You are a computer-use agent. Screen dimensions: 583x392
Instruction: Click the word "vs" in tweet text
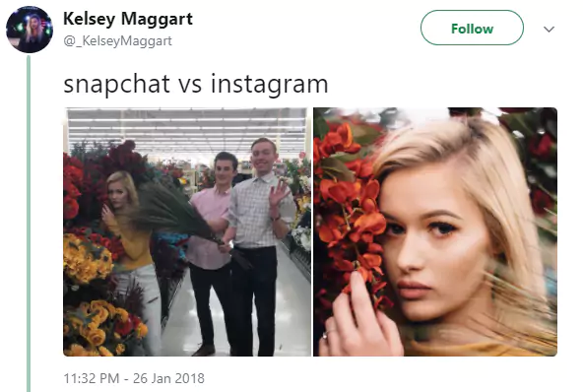pyautogui.click(x=190, y=85)
